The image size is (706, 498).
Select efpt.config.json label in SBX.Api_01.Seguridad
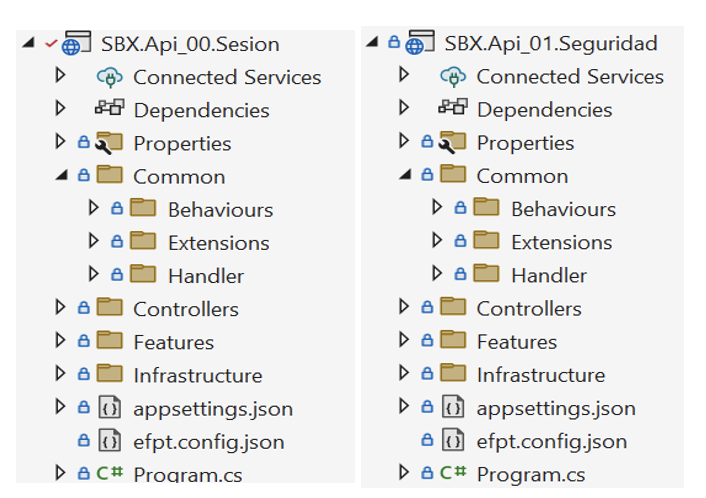click(x=552, y=442)
